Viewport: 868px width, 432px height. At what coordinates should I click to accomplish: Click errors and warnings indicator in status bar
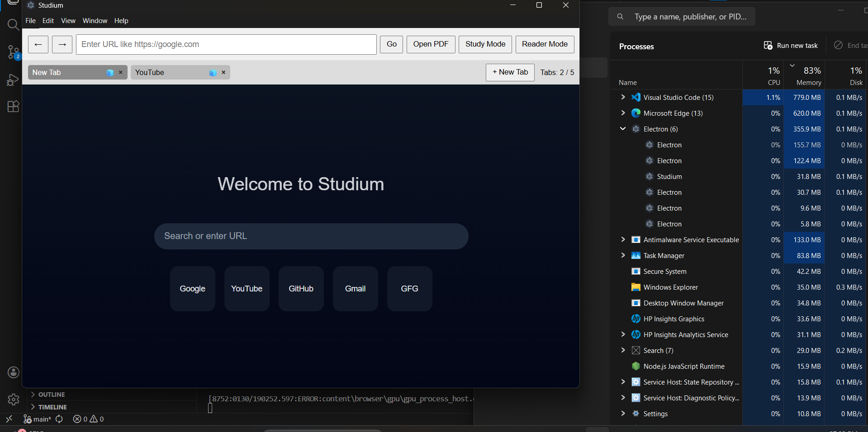click(88, 419)
